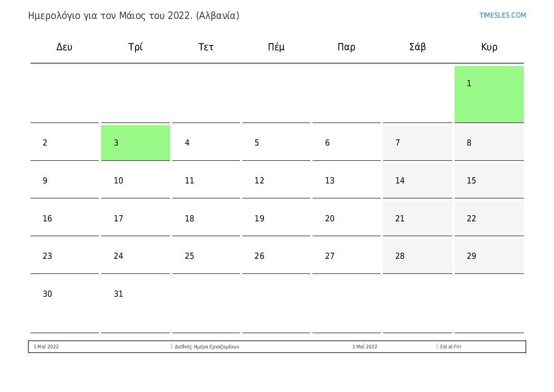Screen dimensions: 554x392
Task: Select day 31 in the calendar
Action: click(x=135, y=294)
